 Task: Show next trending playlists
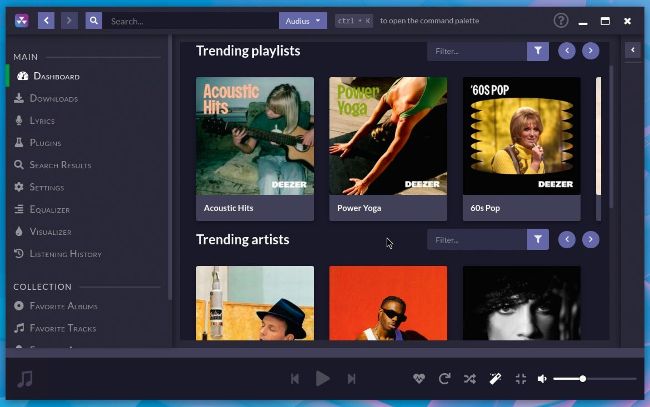590,51
